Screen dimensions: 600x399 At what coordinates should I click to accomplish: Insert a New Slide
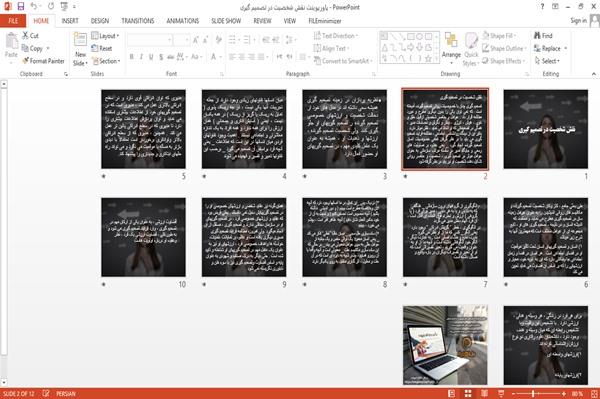pos(80,49)
